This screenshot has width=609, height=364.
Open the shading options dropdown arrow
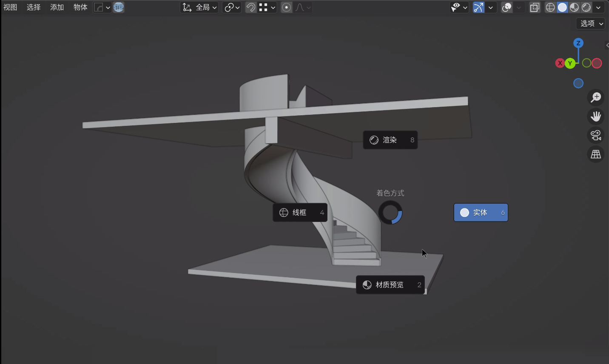(x=598, y=7)
